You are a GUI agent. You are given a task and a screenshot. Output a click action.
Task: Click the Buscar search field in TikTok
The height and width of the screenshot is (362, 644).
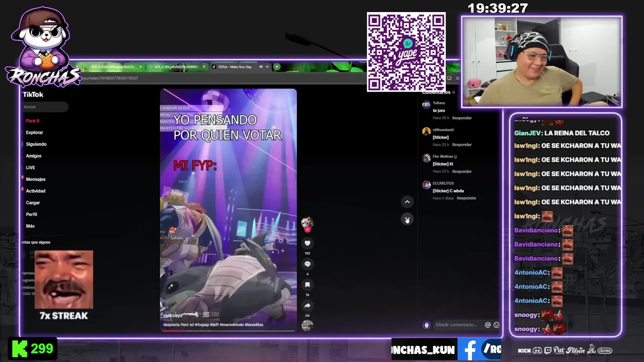(x=44, y=107)
